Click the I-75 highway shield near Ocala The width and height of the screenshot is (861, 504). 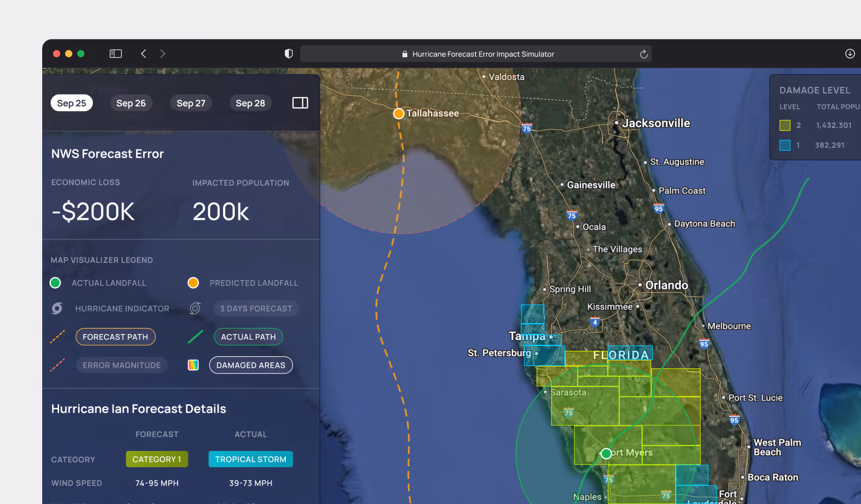pos(572,215)
